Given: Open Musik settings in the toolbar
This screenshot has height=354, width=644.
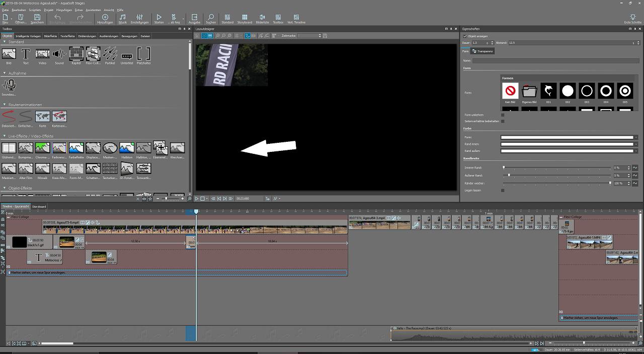Looking at the screenshot, I should (x=123, y=19).
